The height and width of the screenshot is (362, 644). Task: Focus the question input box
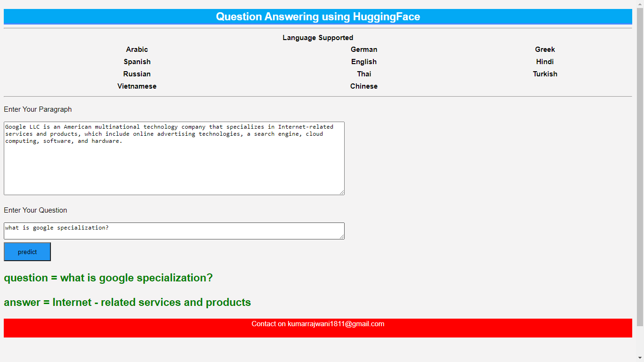[x=174, y=230]
